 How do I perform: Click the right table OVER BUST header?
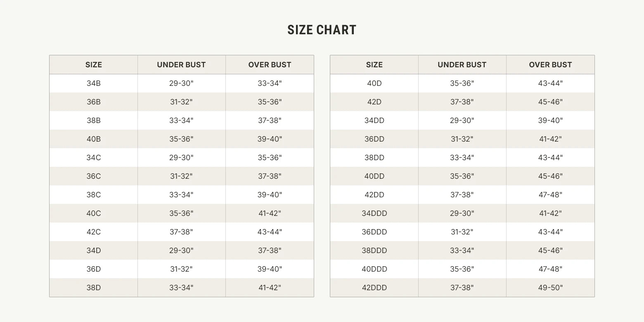(x=550, y=65)
